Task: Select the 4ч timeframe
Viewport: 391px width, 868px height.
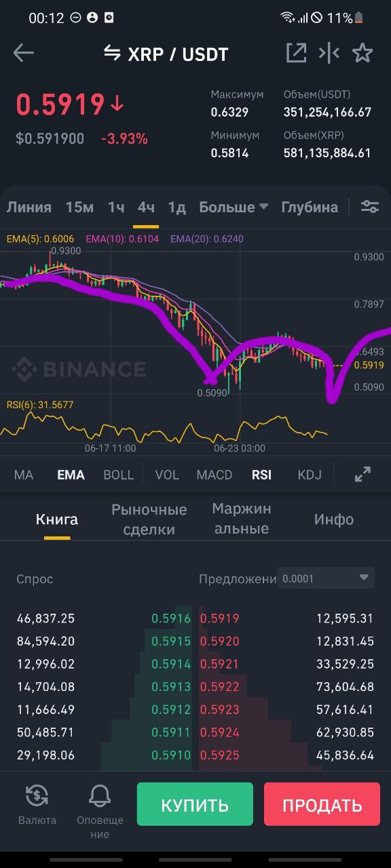Action: point(146,208)
